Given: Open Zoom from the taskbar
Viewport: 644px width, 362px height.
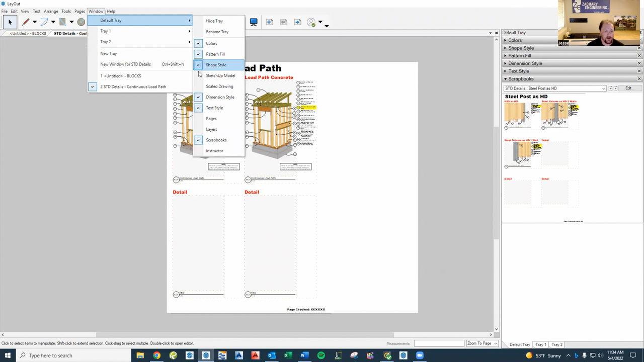Looking at the screenshot, I should (x=420, y=355).
